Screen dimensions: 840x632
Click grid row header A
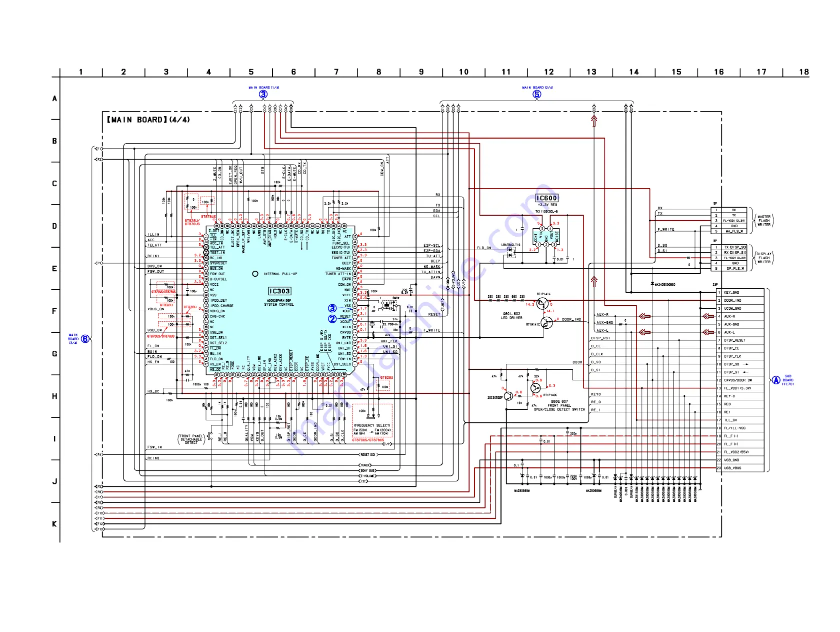point(54,99)
